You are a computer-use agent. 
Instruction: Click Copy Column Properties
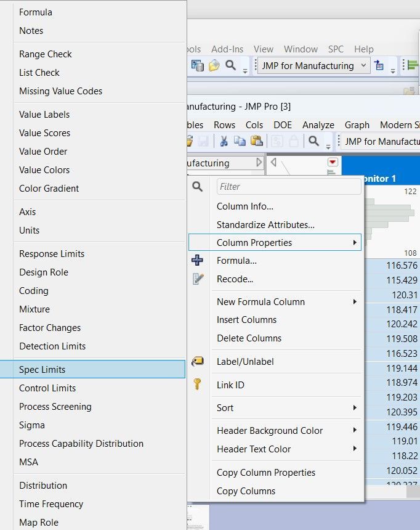265,473
